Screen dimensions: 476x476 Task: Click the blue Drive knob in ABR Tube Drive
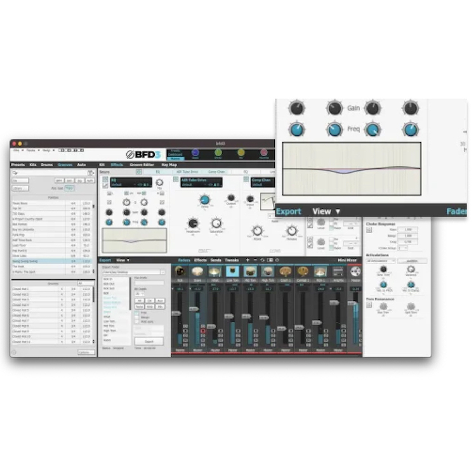(x=204, y=200)
